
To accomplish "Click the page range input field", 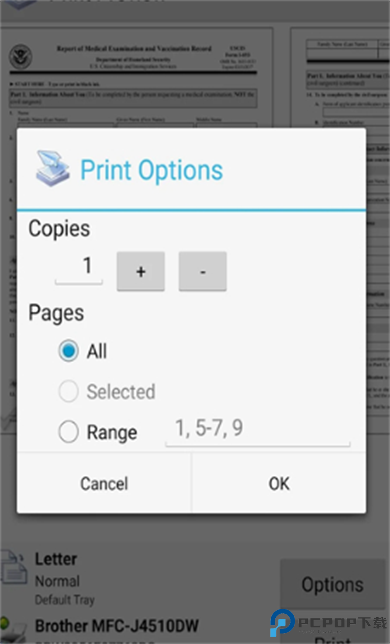I will [258, 430].
